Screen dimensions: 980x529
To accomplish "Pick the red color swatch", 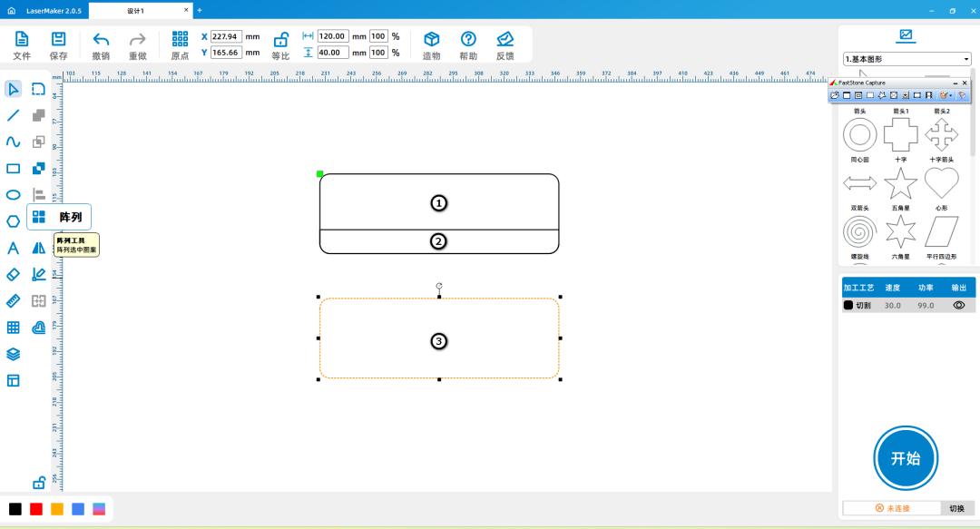I will (36, 509).
